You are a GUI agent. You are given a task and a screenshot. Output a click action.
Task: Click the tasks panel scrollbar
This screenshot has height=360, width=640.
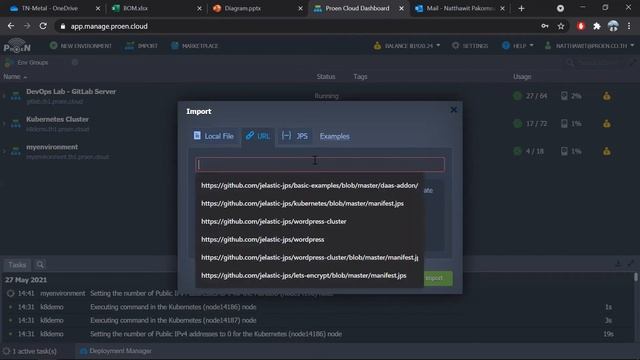click(x=636, y=277)
